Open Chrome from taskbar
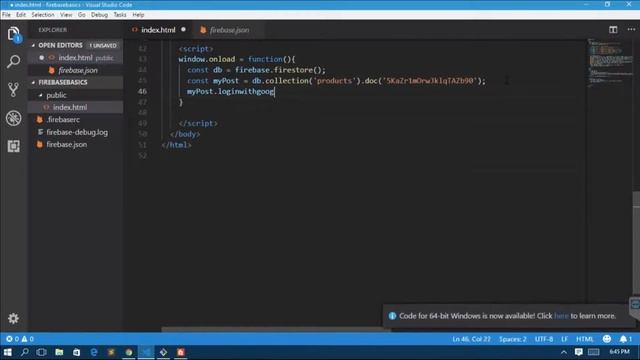The width and height of the screenshot is (640, 360). click(129, 352)
